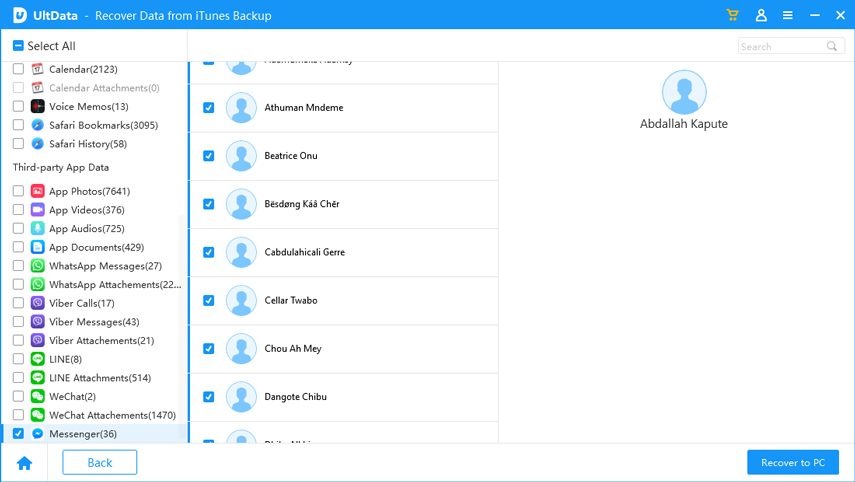This screenshot has width=855, height=482.
Task: Open the hamburger menu in title bar
Action: tap(788, 16)
